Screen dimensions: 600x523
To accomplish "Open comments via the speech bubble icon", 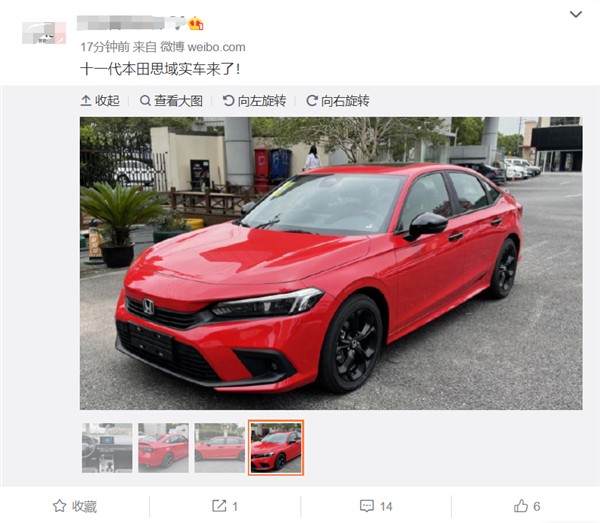I will tap(367, 506).
